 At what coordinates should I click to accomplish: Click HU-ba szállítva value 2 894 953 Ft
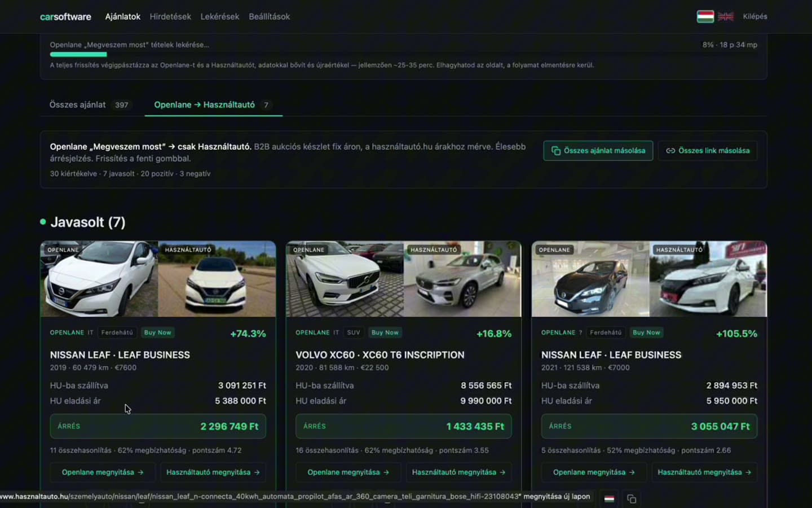[732, 386]
